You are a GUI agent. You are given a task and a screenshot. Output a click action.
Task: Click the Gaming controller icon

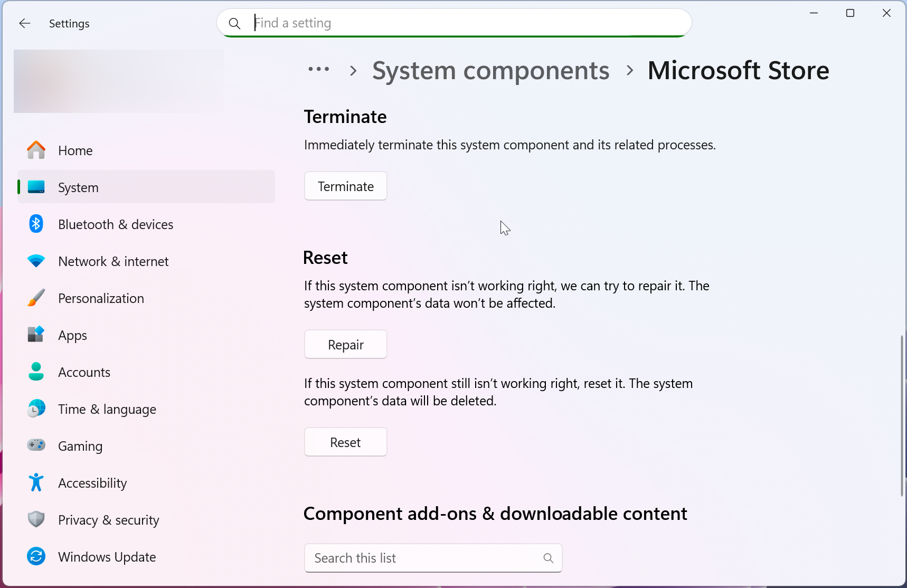pyautogui.click(x=36, y=445)
